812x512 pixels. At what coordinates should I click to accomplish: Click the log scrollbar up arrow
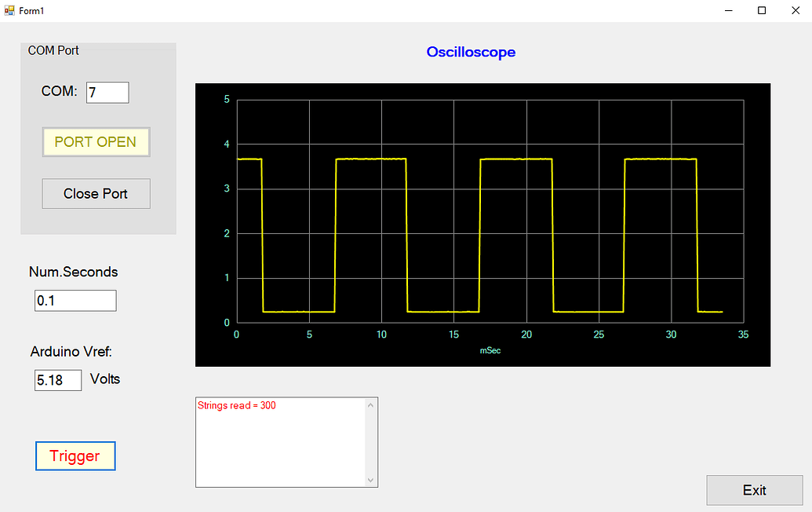click(371, 405)
